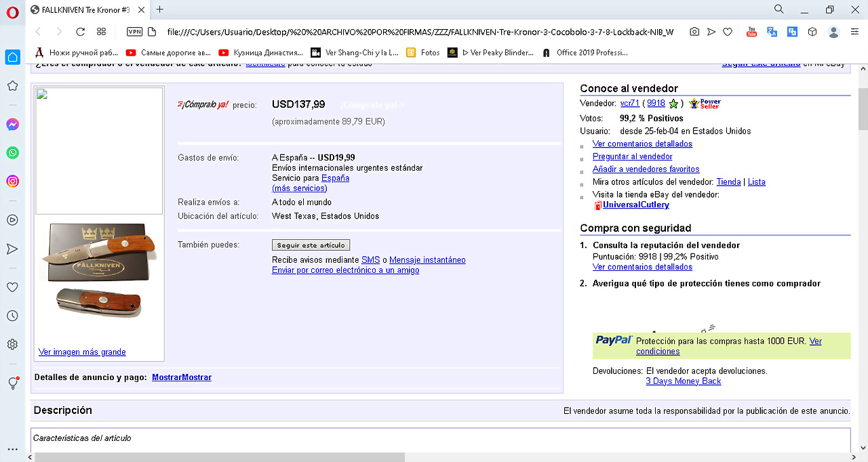The image size is (868, 462).
Task: Click the horizontal scrollbar at page bottom
Action: coord(220,457)
